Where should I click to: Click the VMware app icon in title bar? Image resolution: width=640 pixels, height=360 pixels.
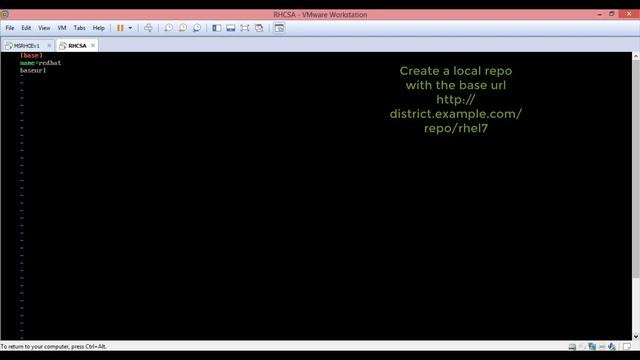tap(5, 14)
